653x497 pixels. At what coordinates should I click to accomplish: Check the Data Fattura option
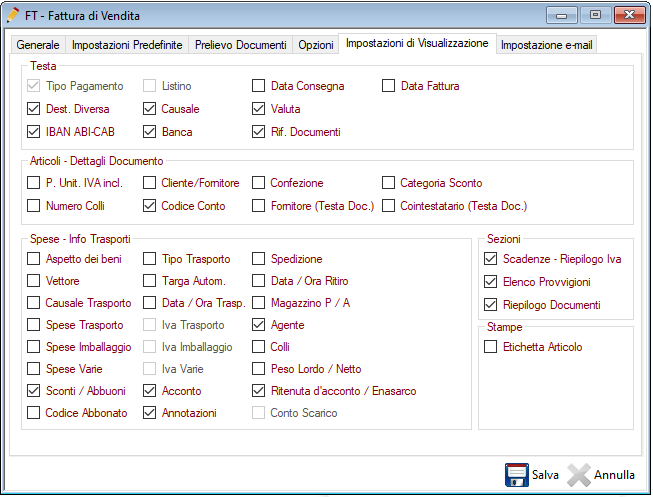pyautogui.click(x=389, y=86)
